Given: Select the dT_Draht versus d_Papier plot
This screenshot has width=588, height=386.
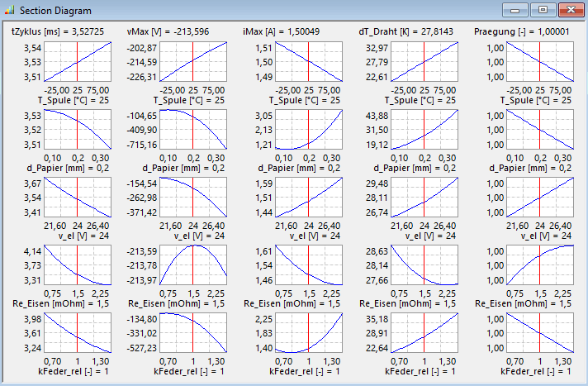Looking at the screenshot, I should 424,130.
